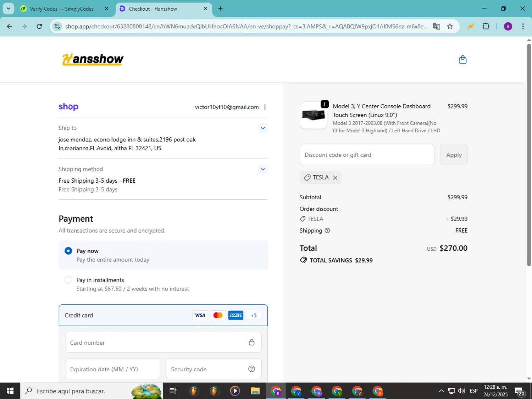Click the browser back arrow
The width and height of the screenshot is (532, 399).
[x=10, y=26]
